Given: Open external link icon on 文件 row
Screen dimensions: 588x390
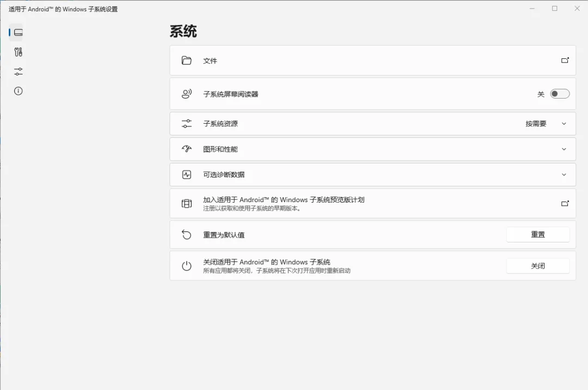Looking at the screenshot, I should click(565, 60).
